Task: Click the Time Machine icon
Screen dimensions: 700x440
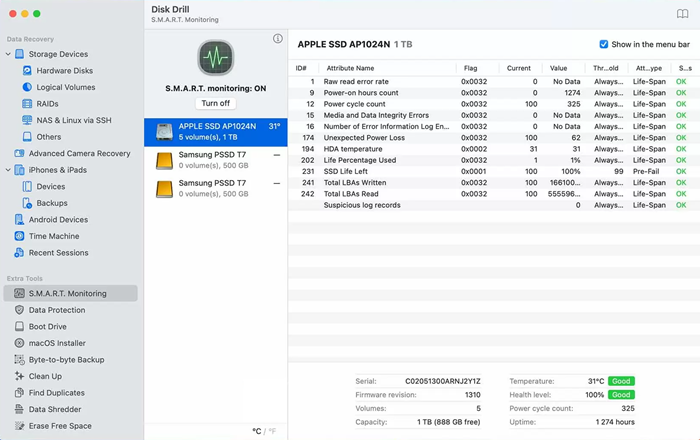Action: tap(19, 236)
